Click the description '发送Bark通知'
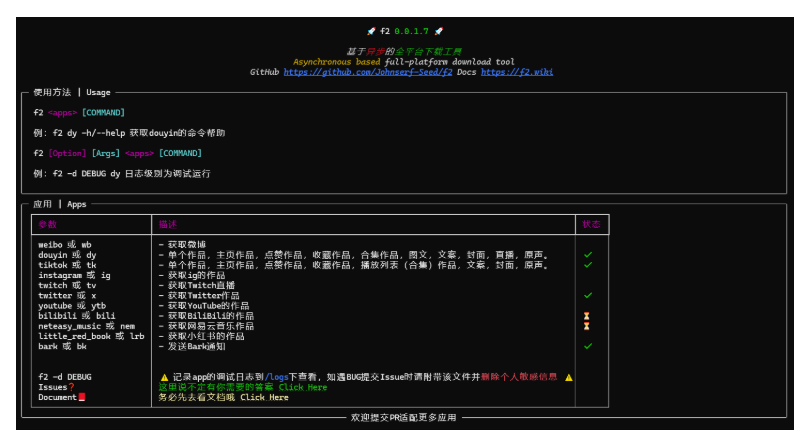805x435 pixels. tap(196, 347)
